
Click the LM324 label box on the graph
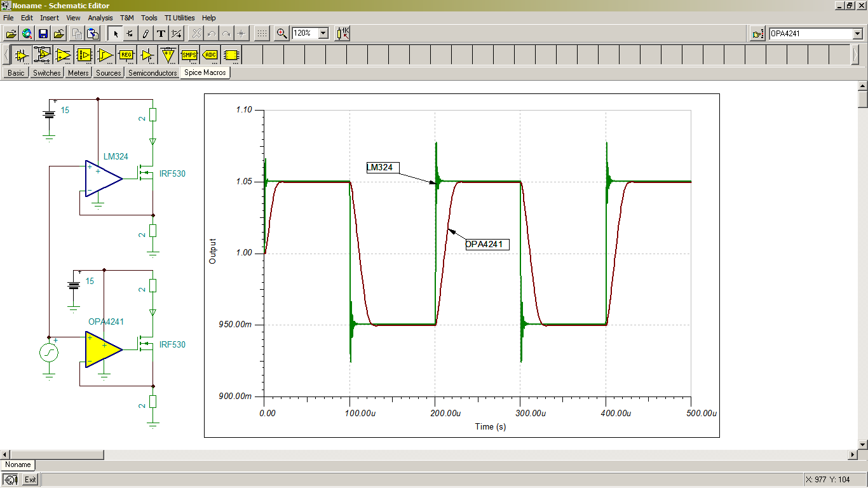383,168
